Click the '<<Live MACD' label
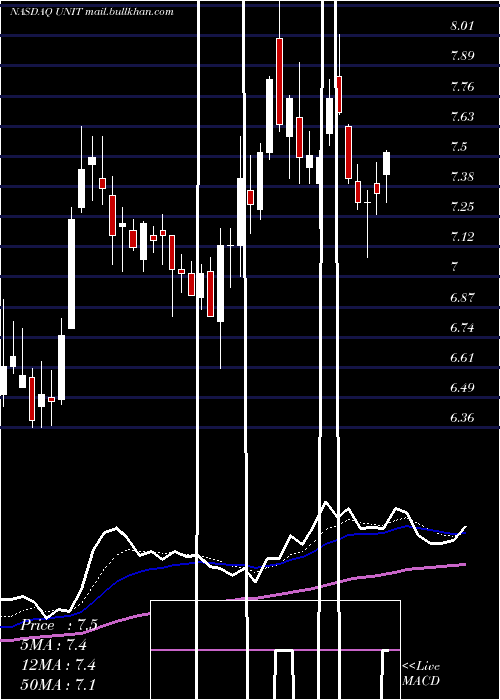The width and height of the screenshot is (500, 700). [421, 673]
